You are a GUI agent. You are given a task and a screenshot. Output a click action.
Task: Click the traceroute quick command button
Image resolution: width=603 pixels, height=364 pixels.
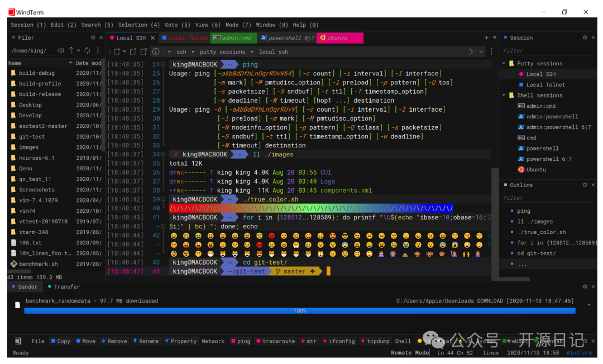[x=275, y=341]
